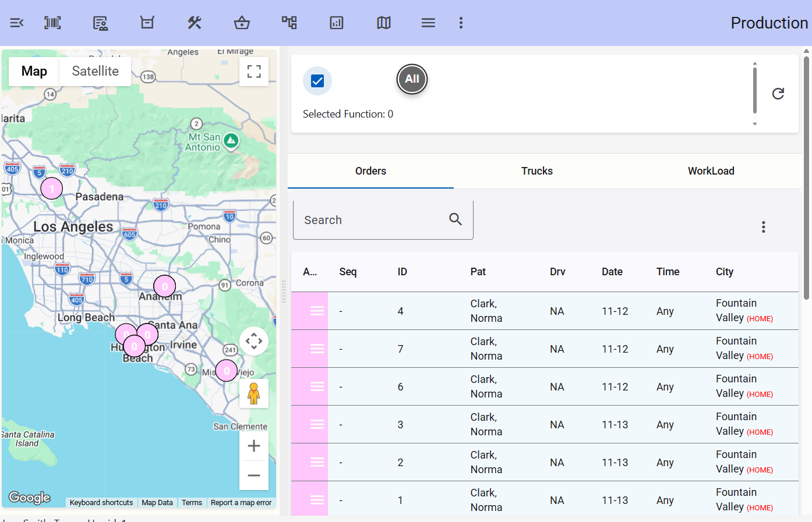This screenshot has height=522, width=812.
Task: Switch to the Trucks tab
Action: (x=536, y=171)
